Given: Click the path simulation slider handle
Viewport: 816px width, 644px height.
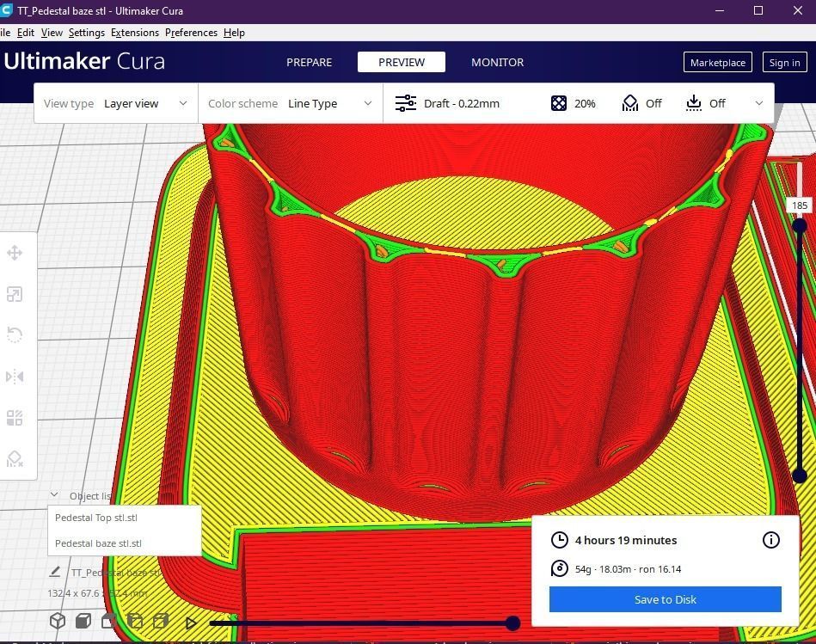Looking at the screenshot, I should 512,623.
